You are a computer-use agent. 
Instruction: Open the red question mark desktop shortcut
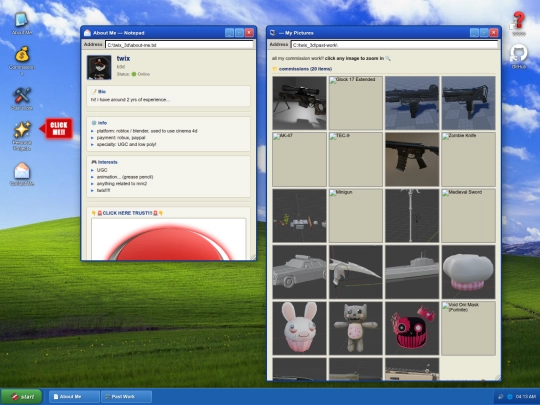[x=518, y=23]
